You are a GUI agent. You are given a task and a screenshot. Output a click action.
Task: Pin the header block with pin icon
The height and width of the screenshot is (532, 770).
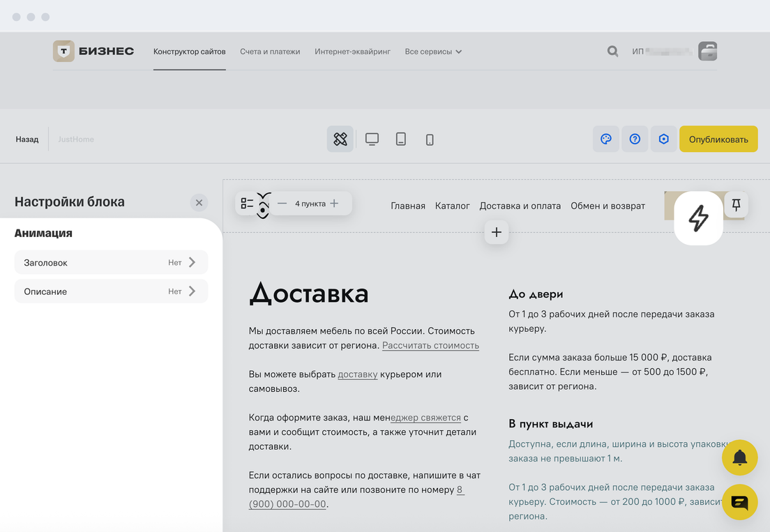(736, 204)
